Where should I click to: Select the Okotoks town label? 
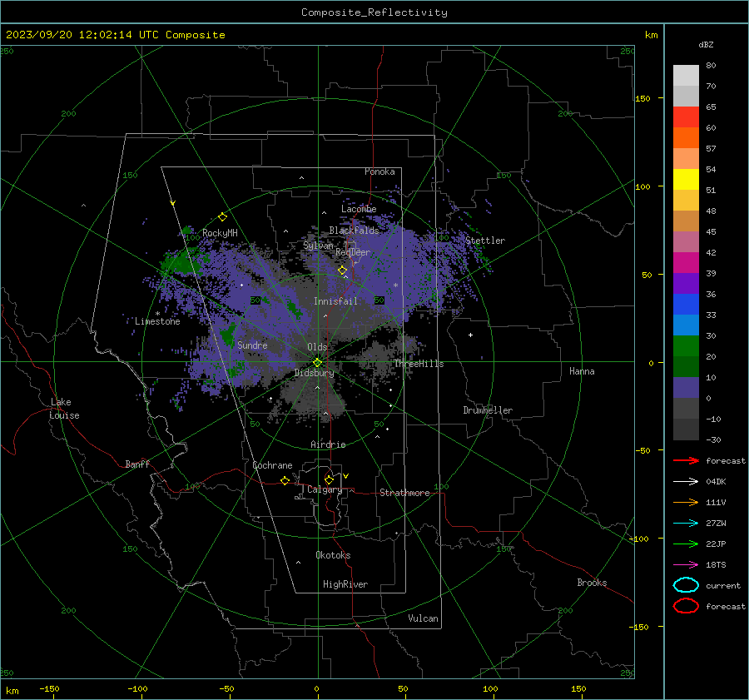coord(333,555)
